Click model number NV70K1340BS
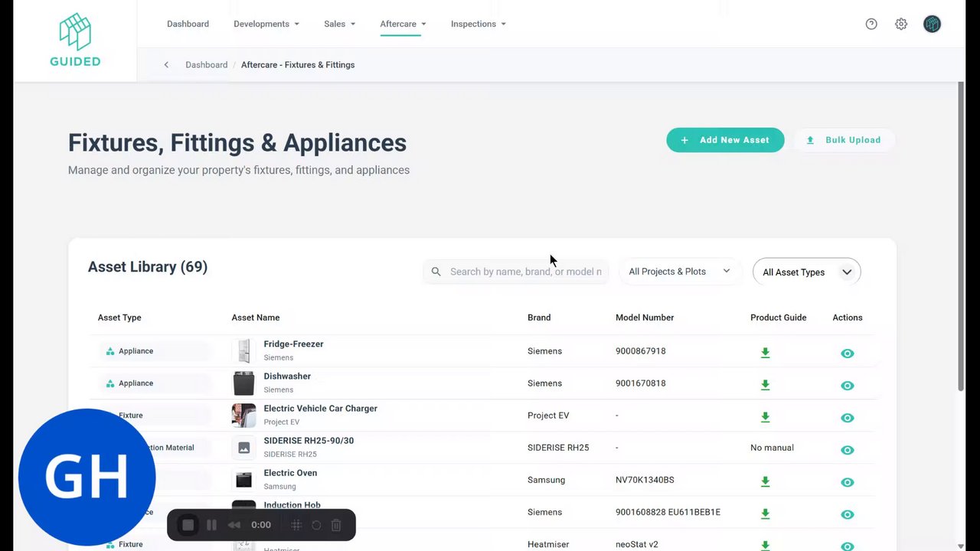Viewport: 980px width, 551px height. (645, 480)
